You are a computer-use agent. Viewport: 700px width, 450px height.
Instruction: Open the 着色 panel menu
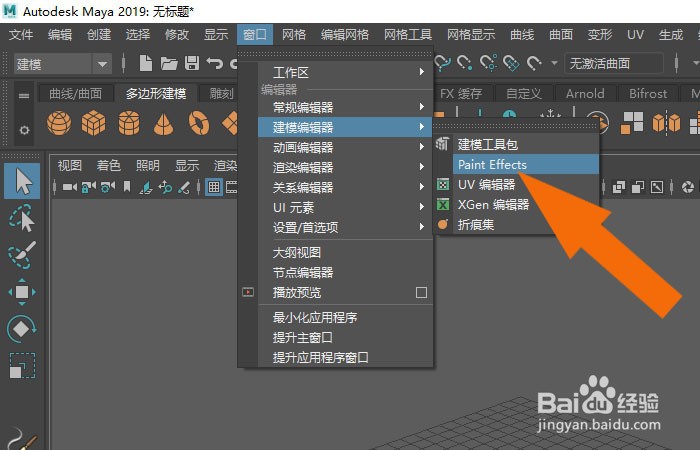(x=108, y=166)
